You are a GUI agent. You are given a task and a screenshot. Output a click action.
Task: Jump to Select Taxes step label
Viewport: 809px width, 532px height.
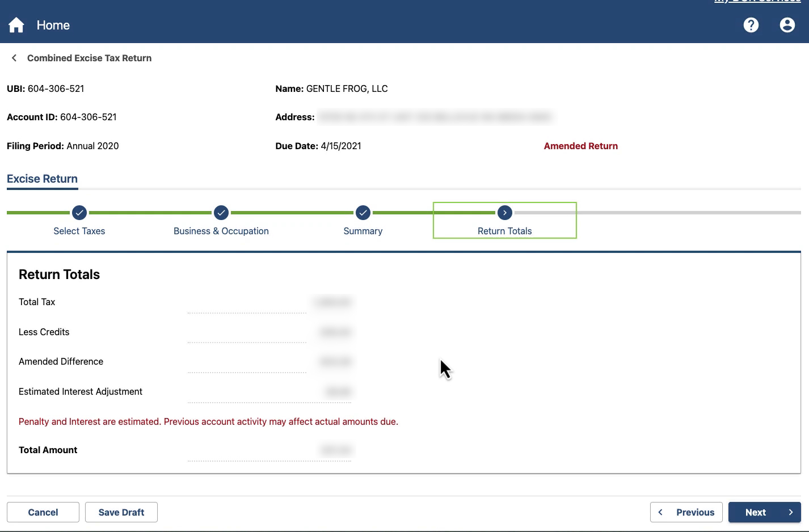tap(79, 231)
